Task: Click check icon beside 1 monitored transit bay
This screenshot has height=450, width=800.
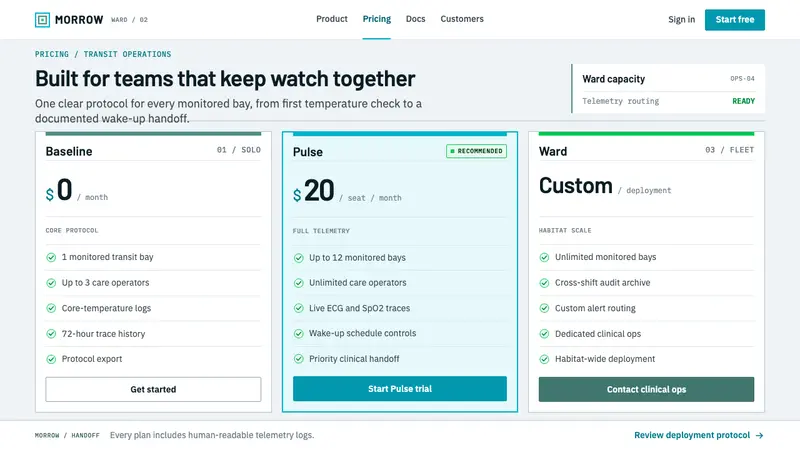Action: tap(51, 257)
